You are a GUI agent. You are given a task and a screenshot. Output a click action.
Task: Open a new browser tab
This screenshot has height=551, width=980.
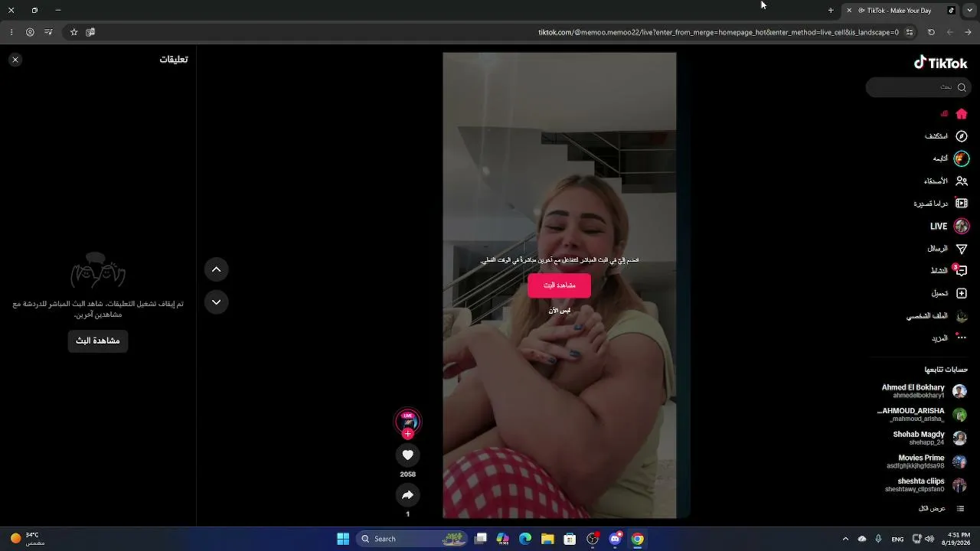[831, 10]
